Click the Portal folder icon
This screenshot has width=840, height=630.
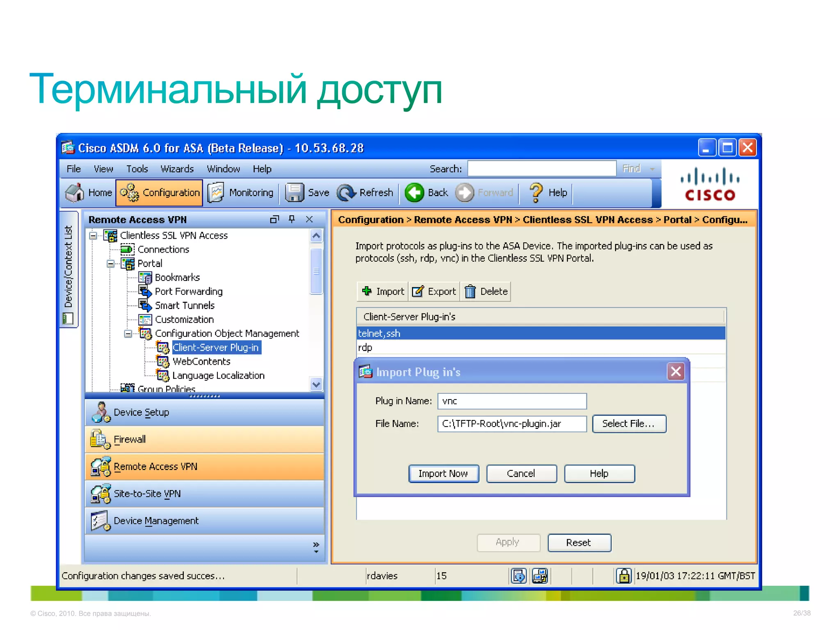(128, 264)
